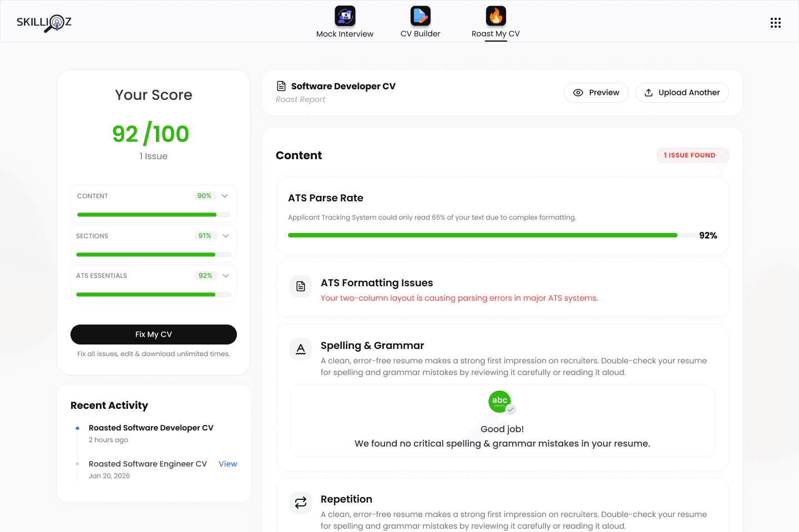
Task: Click the Good job! message
Action: [x=502, y=429]
